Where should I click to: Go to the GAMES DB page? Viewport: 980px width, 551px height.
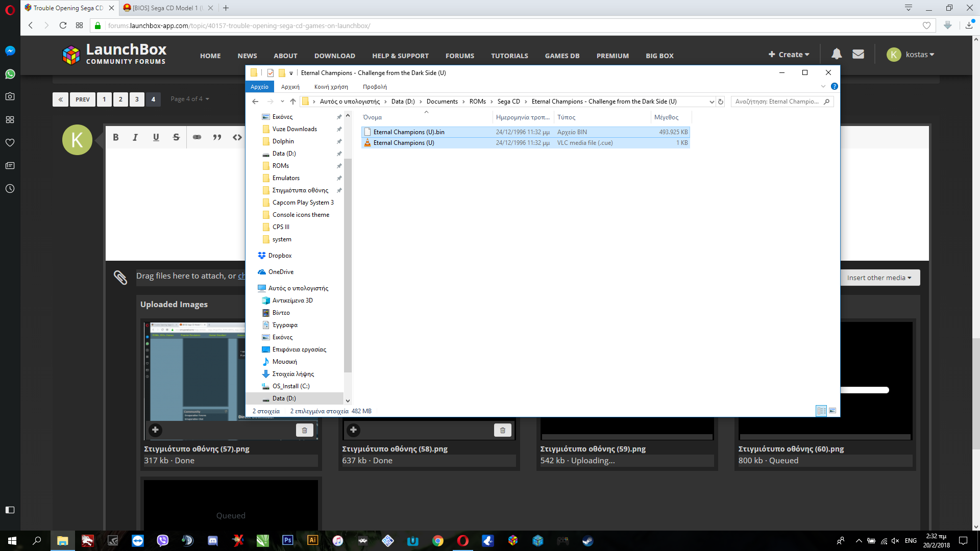[562, 56]
